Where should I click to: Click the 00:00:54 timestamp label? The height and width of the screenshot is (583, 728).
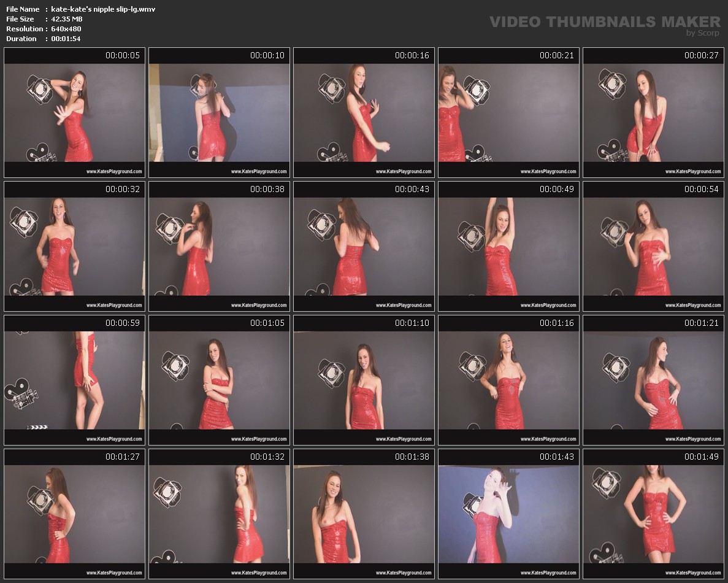[701, 189]
